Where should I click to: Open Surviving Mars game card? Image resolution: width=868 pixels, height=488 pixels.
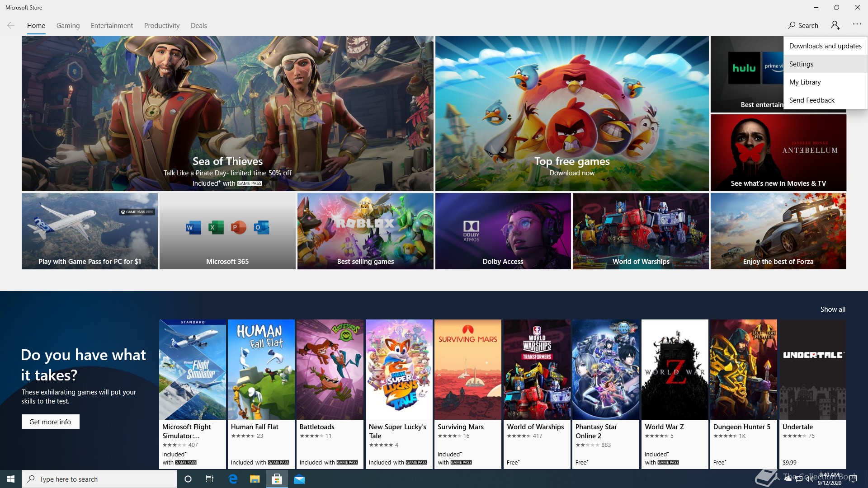pyautogui.click(x=468, y=394)
